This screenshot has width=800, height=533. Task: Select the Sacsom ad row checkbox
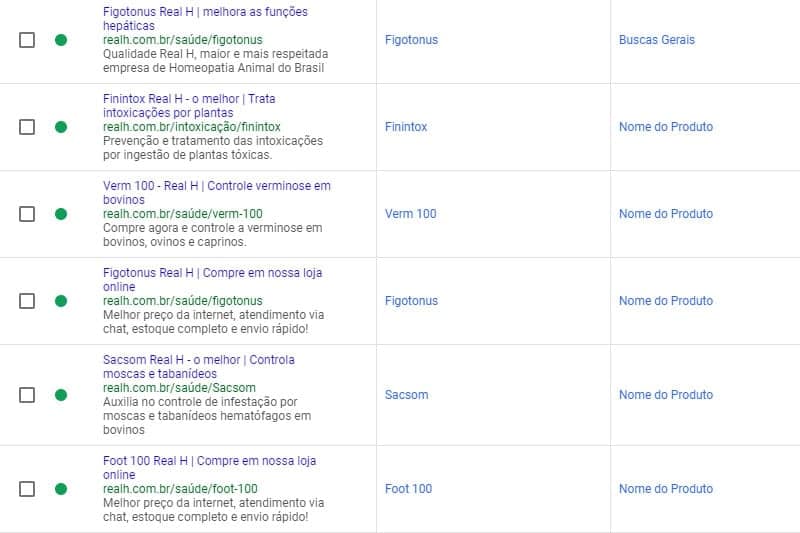tap(27, 395)
